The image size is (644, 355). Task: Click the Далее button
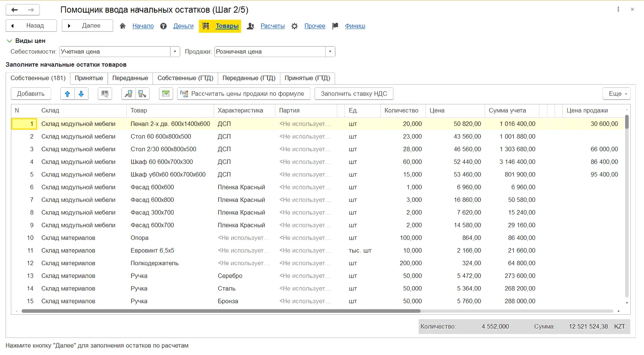[87, 26]
